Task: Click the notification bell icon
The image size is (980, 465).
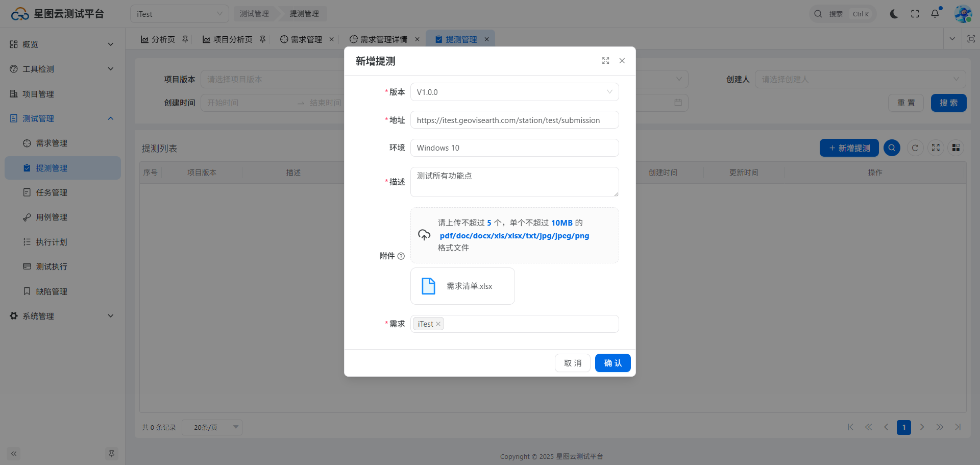Action: pyautogui.click(x=935, y=14)
